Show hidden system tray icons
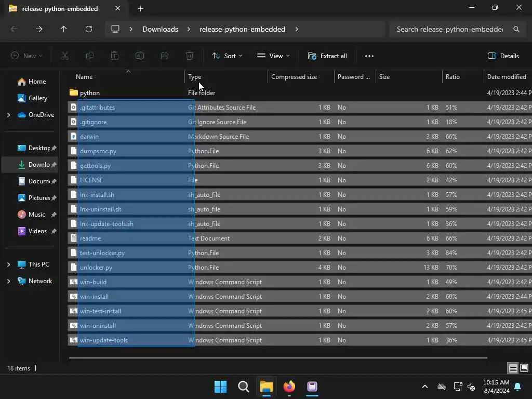 tap(425, 387)
